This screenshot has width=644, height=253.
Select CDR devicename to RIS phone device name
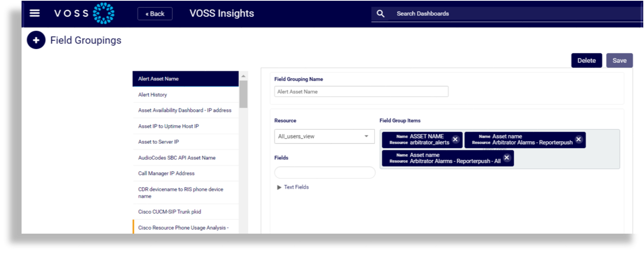coord(185,193)
